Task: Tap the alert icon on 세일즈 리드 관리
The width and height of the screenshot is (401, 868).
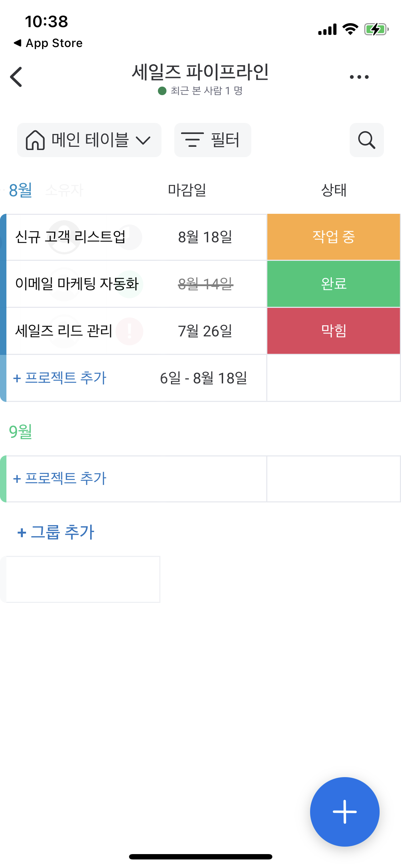Action: (x=129, y=331)
